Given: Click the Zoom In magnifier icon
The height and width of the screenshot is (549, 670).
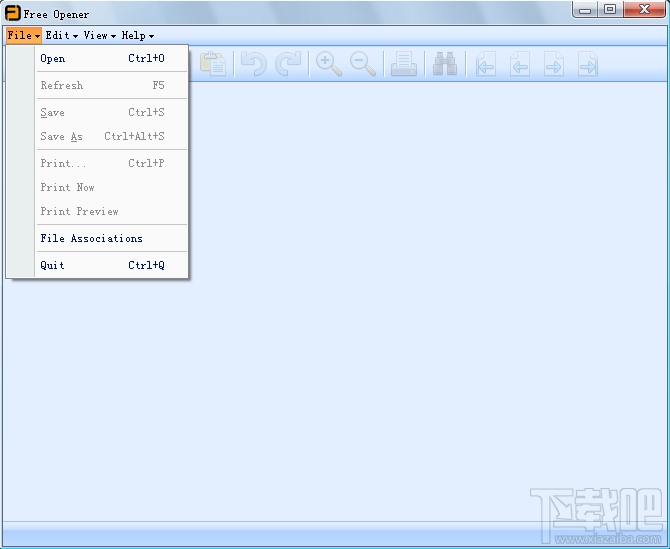Looking at the screenshot, I should point(329,64).
